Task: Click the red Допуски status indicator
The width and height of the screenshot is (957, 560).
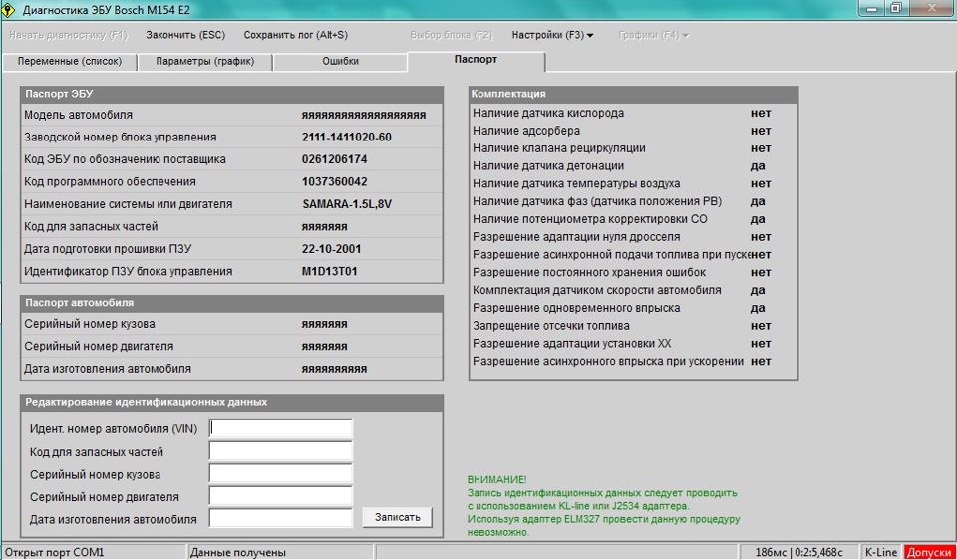Action: point(929,553)
